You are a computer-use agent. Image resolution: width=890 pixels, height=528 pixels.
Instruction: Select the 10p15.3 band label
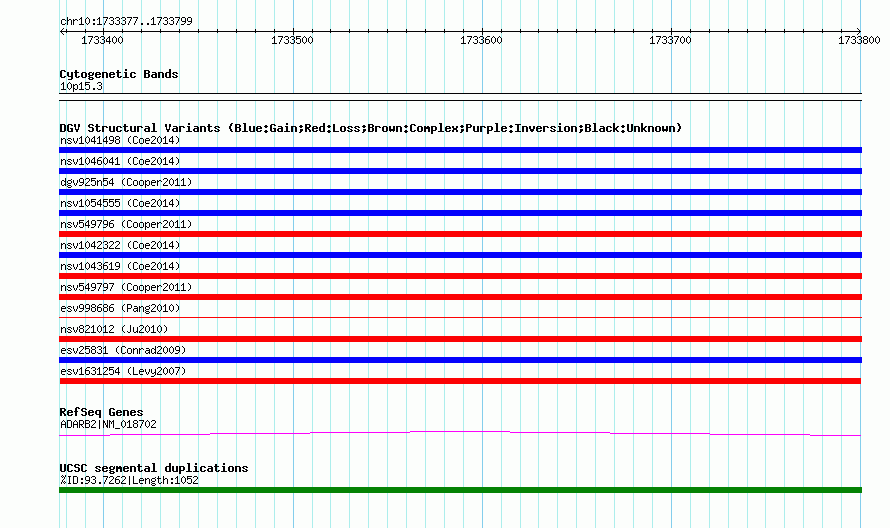click(81, 86)
